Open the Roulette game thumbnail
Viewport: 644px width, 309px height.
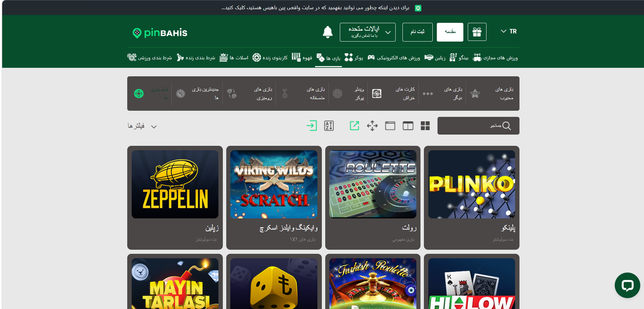click(x=373, y=184)
